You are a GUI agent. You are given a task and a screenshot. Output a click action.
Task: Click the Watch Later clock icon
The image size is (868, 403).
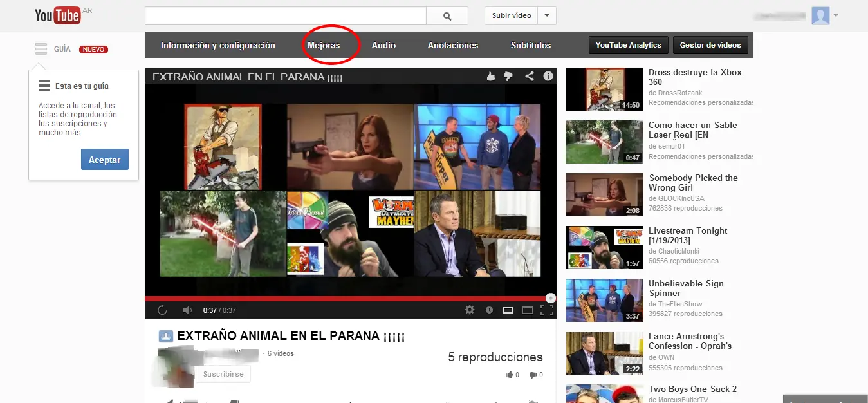pyautogui.click(x=489, y=310)
